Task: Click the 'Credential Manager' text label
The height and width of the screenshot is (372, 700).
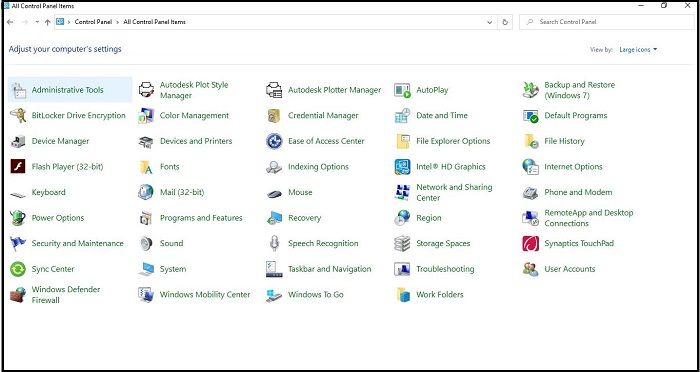Action: click(x=323, y=116)
